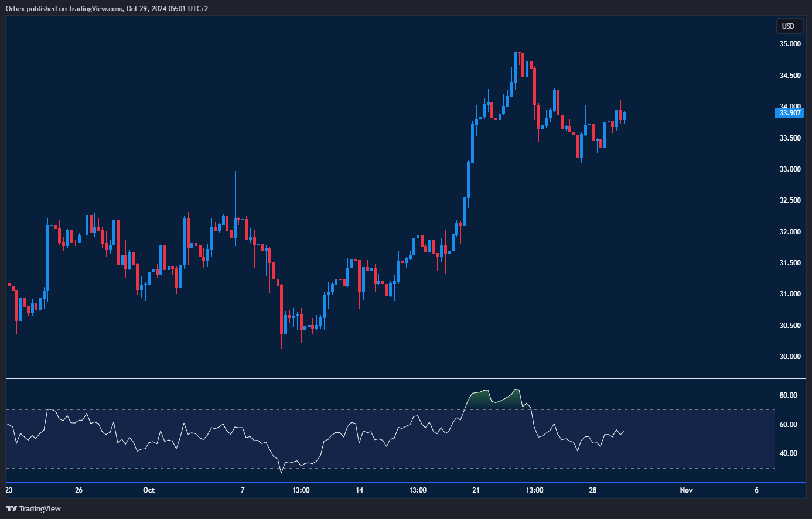
Task: Click the '26' date marker on the time axis
Action: tap(79, 490)
